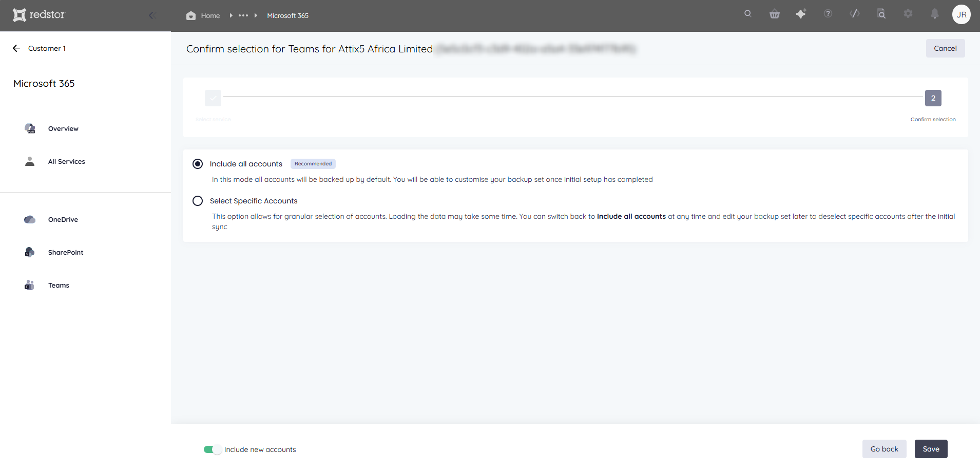Open the notifications bell
The image size is (980, 471).
pos(935,14)
